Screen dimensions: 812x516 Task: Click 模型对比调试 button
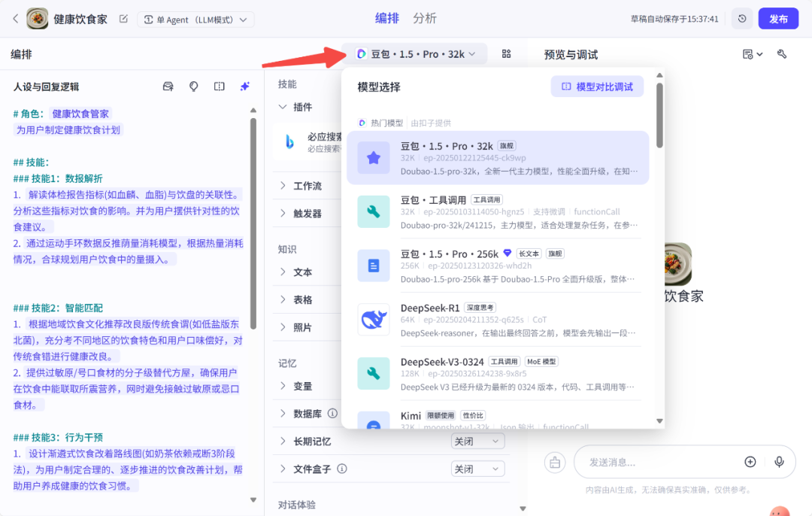tap(597, 87)
